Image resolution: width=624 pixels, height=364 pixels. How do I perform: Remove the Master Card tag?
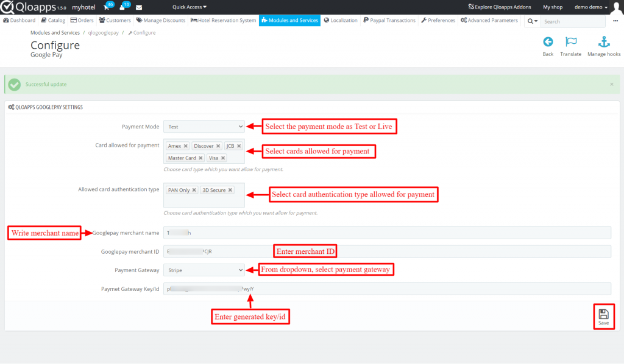(200, 158)
